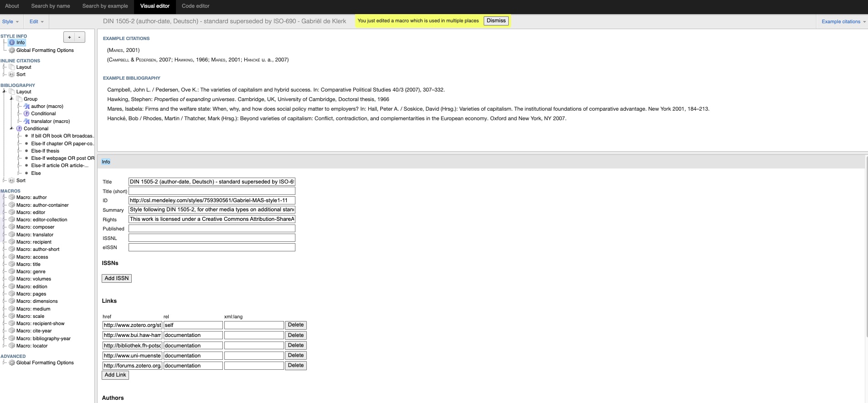Expand the Macro: bibliography-year node
The width and height of the screenshot is (868, 403).
(4, 339)
